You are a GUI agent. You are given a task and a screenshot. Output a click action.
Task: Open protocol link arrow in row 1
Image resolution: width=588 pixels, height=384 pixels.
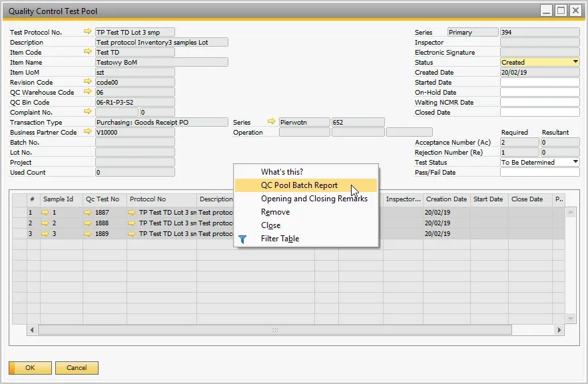(132, 213)
